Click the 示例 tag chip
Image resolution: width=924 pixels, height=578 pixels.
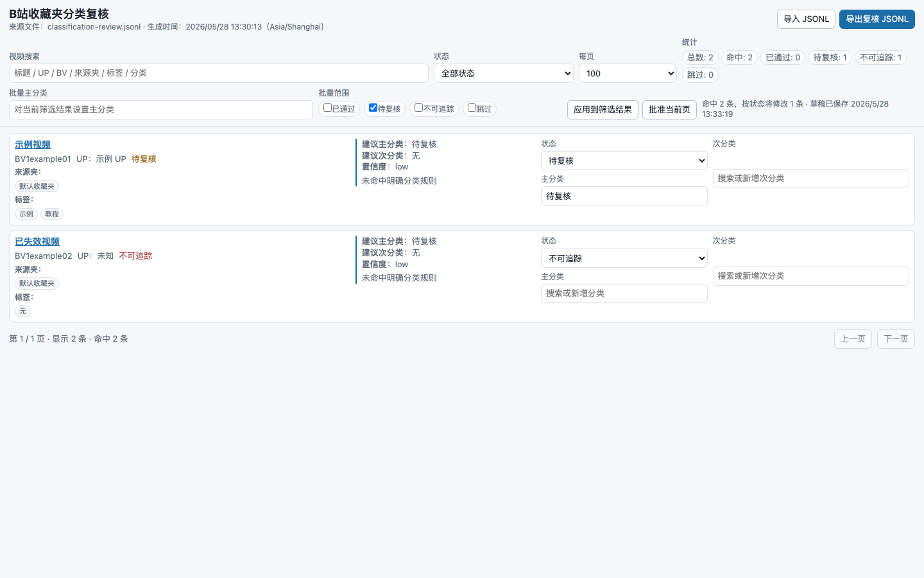point(26,214)
